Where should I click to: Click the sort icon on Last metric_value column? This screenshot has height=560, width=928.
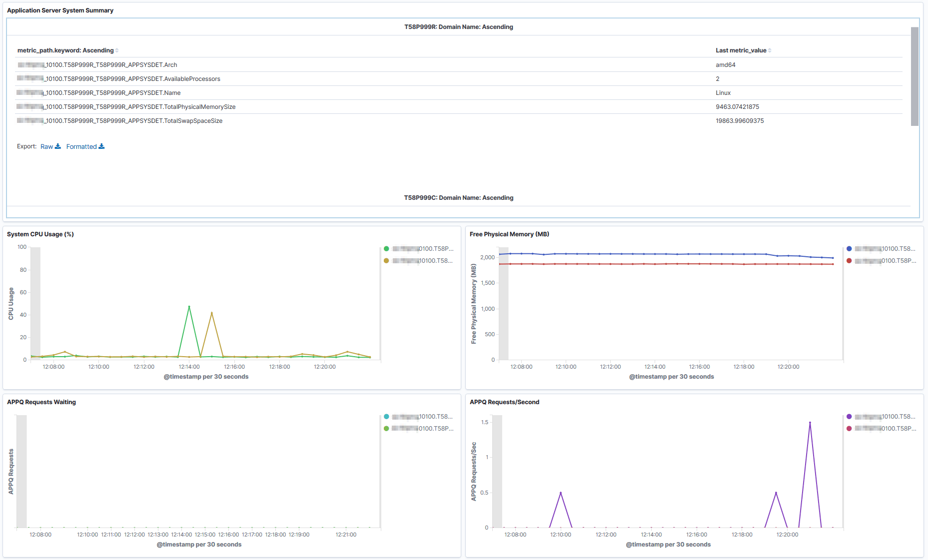point(770,50)
